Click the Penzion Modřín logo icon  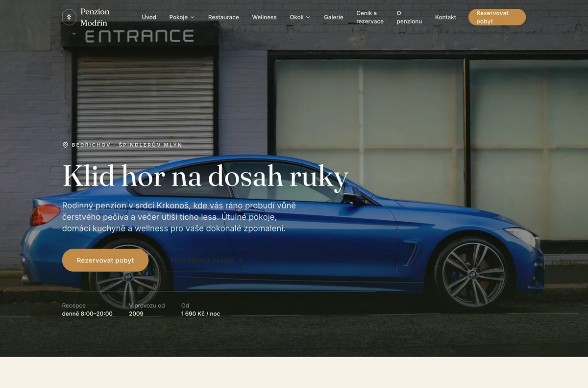(69, 17)
